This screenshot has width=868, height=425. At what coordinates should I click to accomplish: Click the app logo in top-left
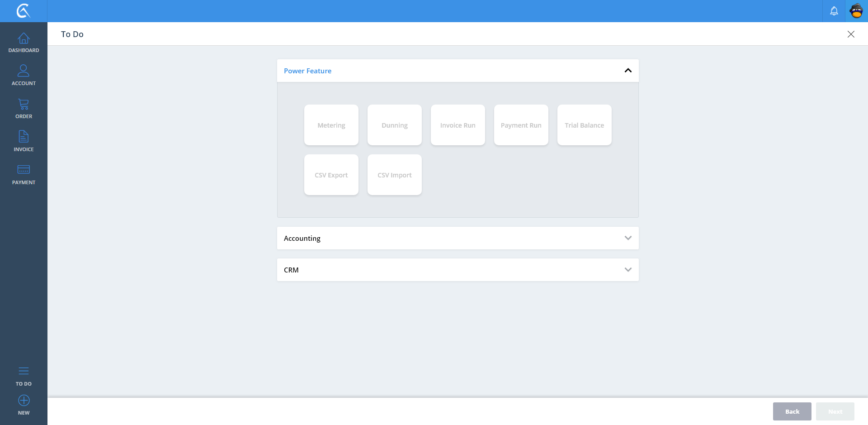pyautogui.click(x=24, y=11)
